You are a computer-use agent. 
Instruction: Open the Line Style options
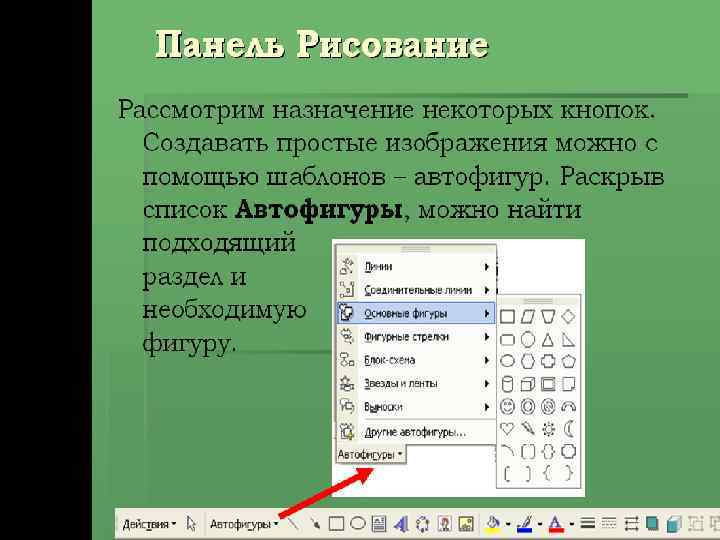(587, 523)
